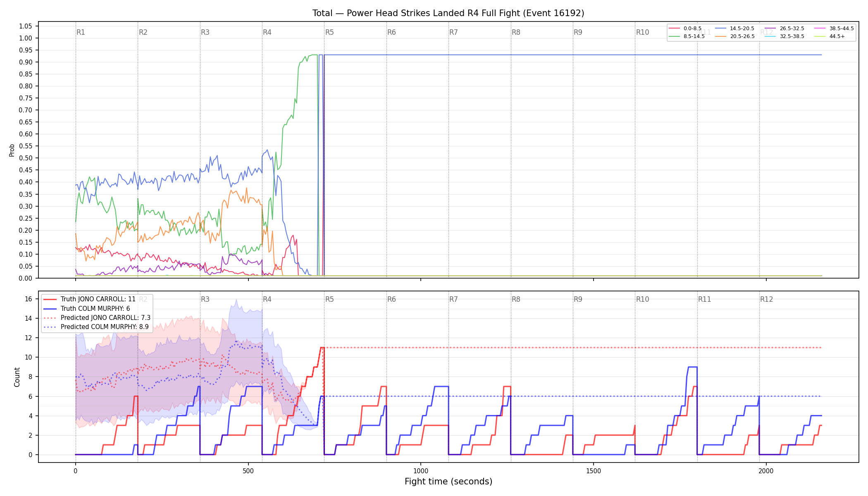Select the 44.5+ legend entry
This screenshot has height=496, width=868.
coord(830,36)
